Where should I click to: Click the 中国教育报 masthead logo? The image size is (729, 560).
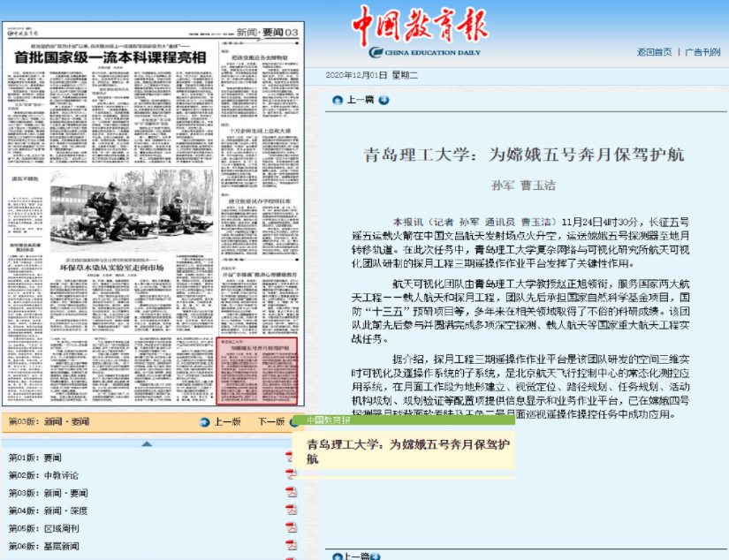pos(420,31)
